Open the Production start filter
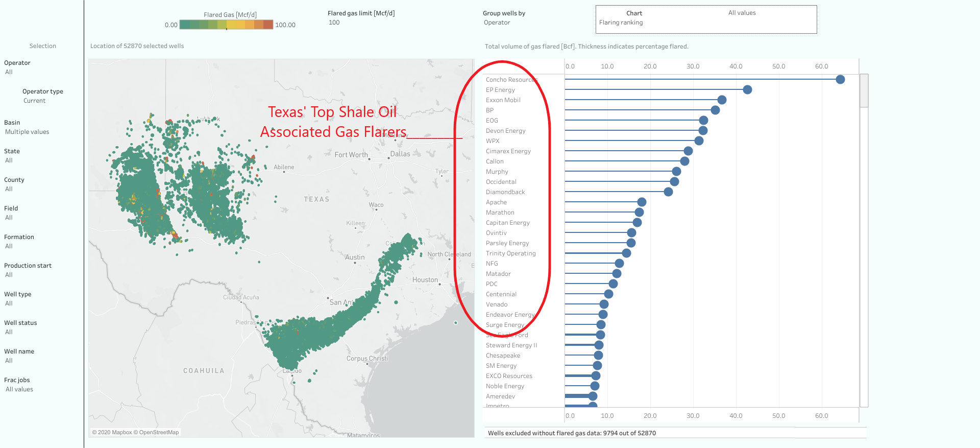 [9, 275]
